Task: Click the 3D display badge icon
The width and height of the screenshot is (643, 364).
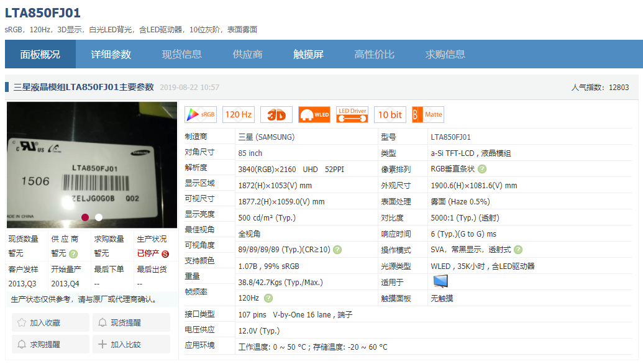Action: (275, 114)
